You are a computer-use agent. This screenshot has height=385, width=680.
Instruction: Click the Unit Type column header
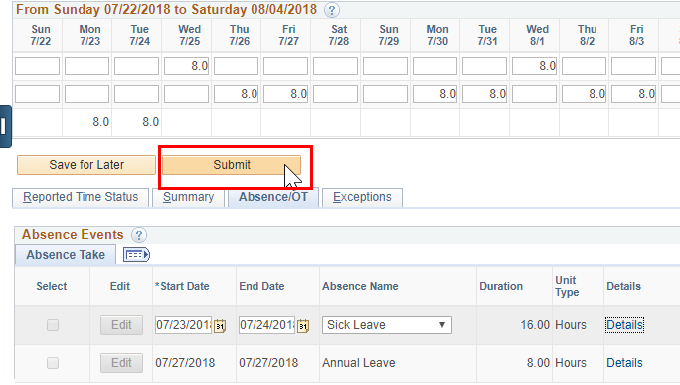[567, 286]
